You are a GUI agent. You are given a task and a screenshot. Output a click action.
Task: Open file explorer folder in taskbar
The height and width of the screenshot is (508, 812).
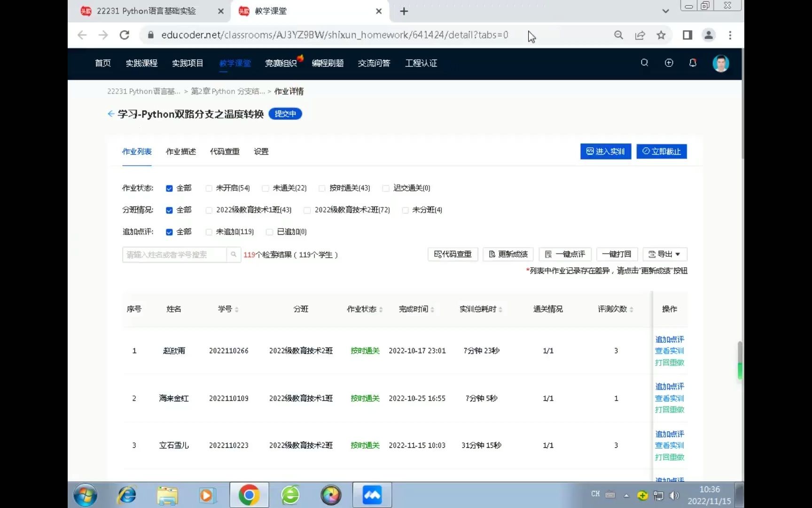pos(167,495)
